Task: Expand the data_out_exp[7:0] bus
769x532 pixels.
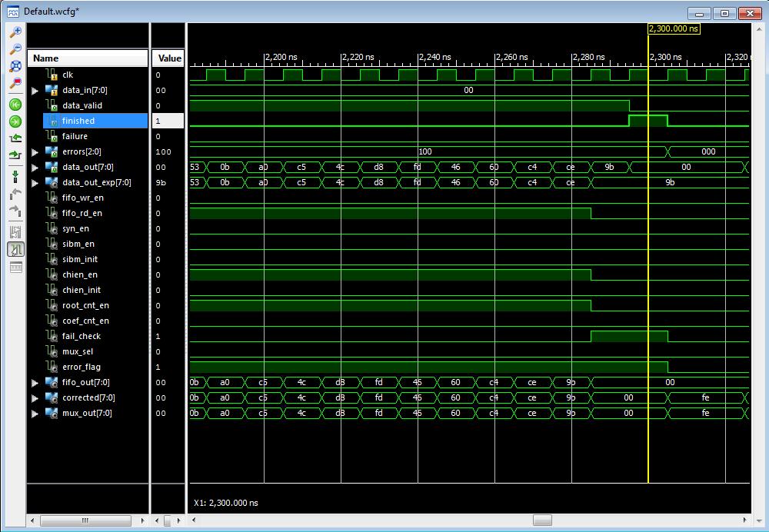Action: tap(35, 183)
